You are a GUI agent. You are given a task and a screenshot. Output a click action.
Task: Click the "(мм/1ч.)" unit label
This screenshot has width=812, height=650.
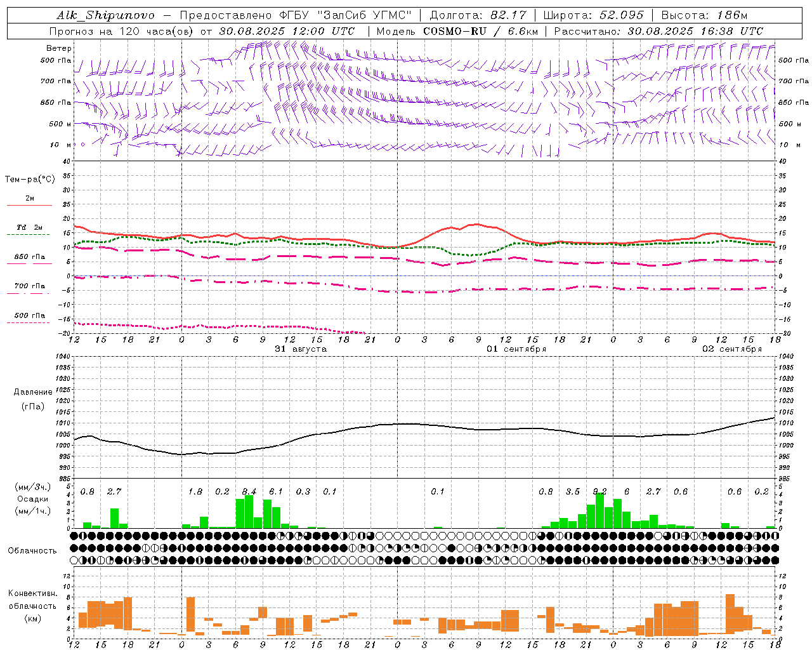[32, 511]
